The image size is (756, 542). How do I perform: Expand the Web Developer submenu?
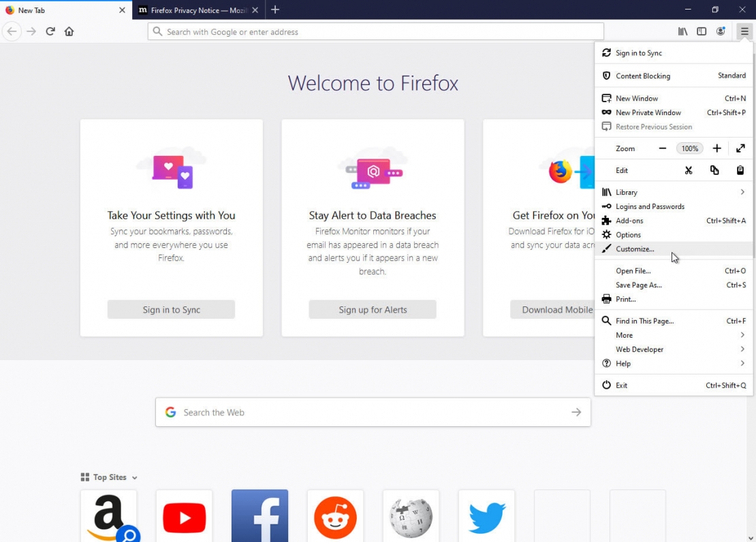640,349
